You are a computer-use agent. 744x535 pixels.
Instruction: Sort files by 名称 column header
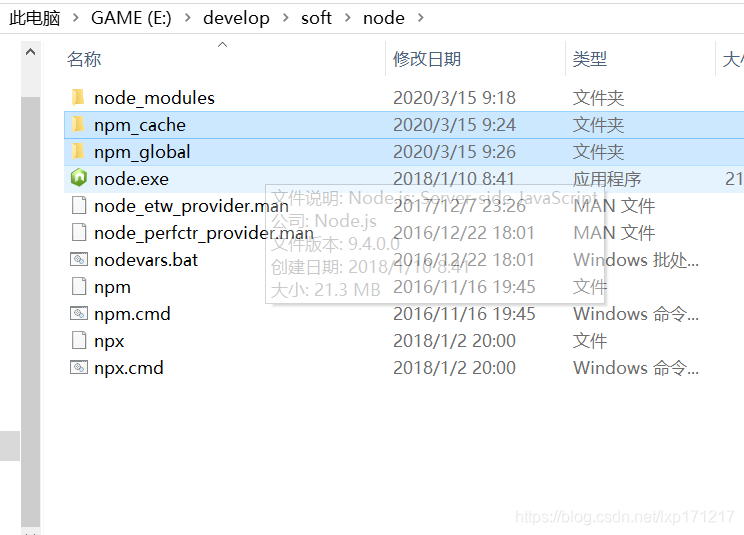tap(84, 59)
